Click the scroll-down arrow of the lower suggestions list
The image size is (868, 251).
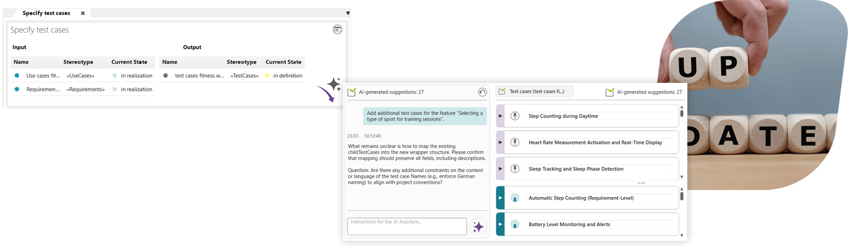682,235
